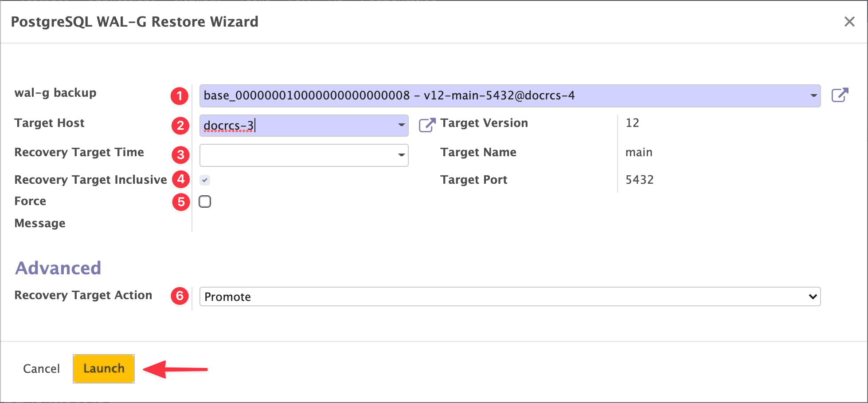Close the Restore Wizard dialog
Viewport: 868px width, 403px height.
point(849,22)
